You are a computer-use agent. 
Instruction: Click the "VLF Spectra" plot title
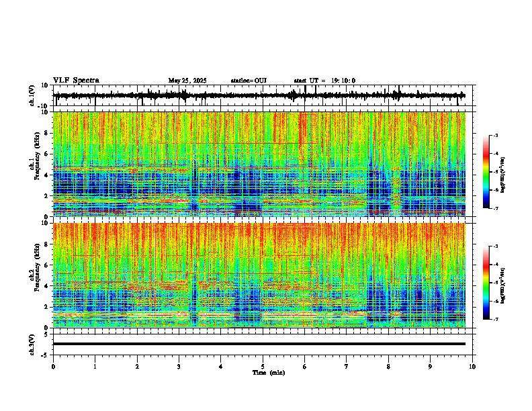pos(76,81)
